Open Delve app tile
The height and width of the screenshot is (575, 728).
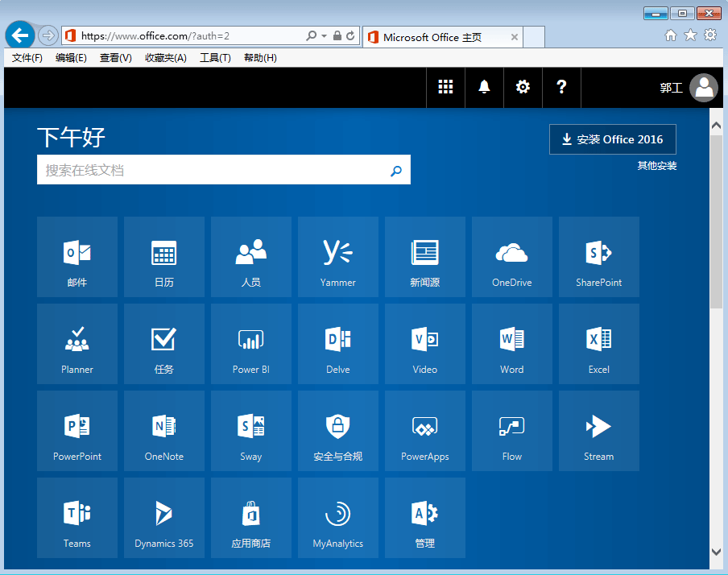338,344
